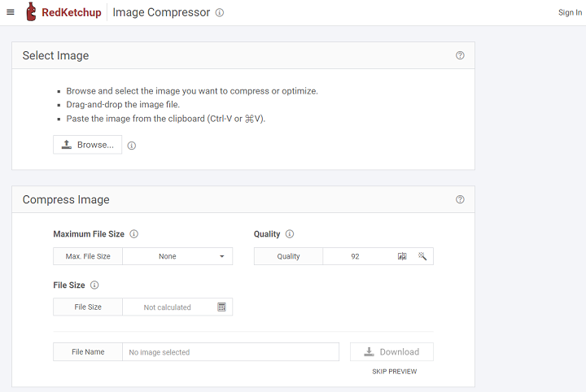Screen dimensions: 586x392
Task: Click the file size calculator icon
Action: pos(221,307)
